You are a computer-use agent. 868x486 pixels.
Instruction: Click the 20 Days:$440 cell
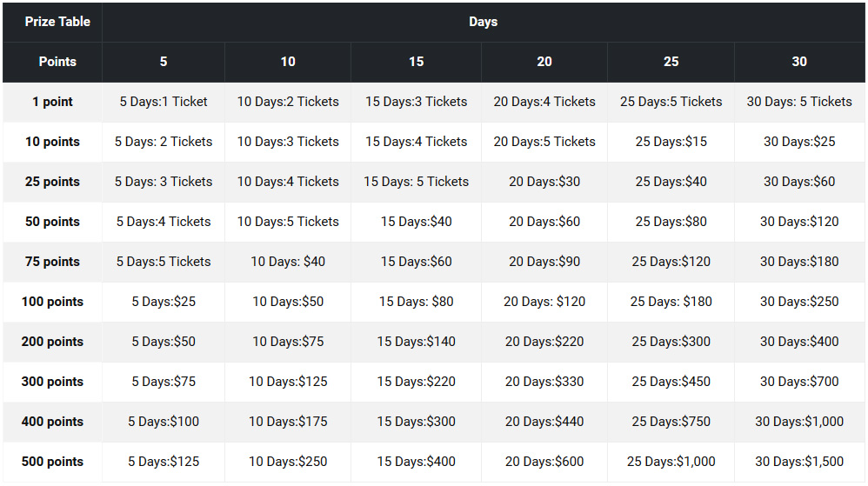tap(544, 422)
